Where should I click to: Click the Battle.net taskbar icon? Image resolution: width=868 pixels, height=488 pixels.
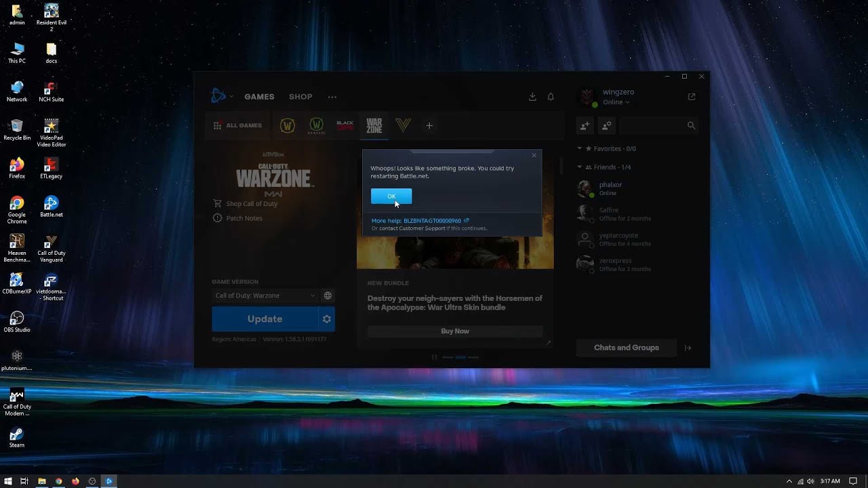[x=108, y=481]
